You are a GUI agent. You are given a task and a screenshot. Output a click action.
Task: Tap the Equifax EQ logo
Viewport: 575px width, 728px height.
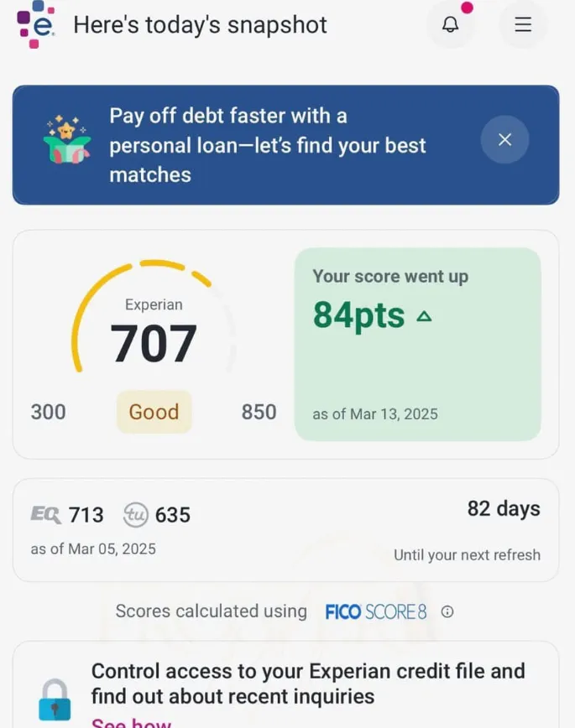(45, 515)
